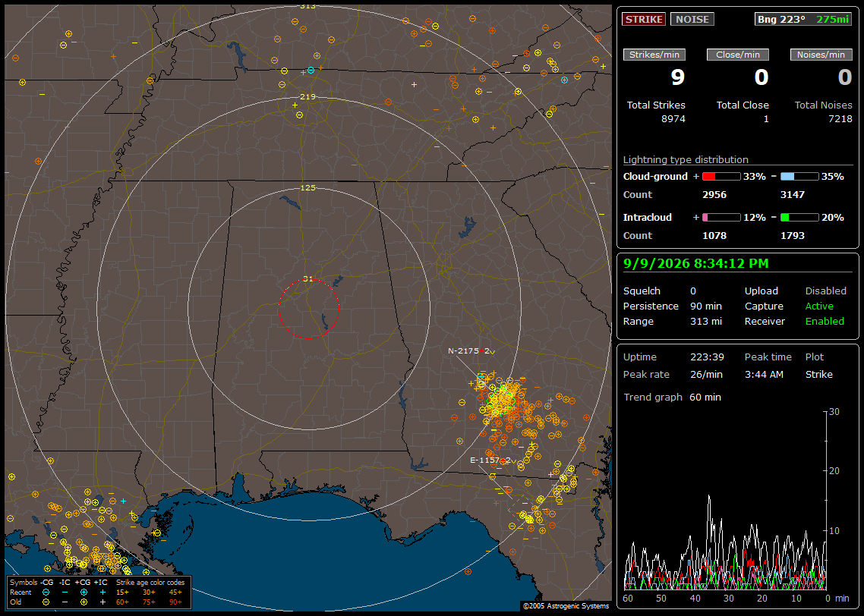The height and width of the screenshot is (616, 864).
Task: Change the Persistence 90 min value
Action: coord(706,306)
